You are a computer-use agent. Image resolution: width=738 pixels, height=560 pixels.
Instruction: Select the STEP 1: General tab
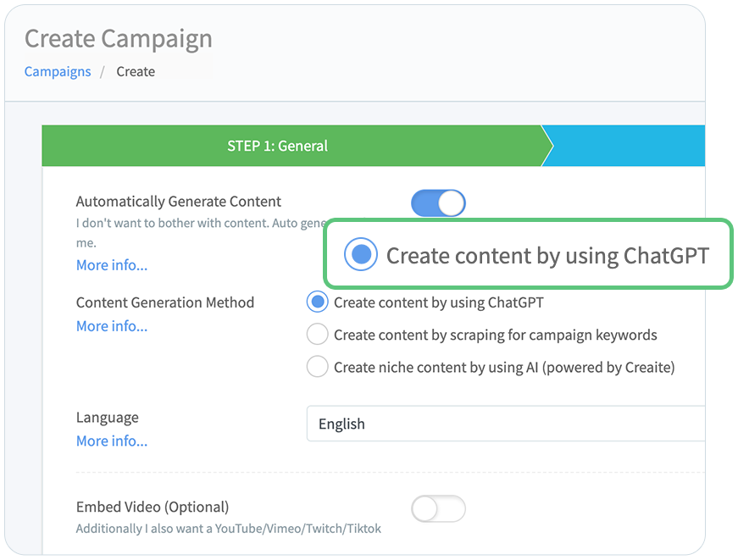point(277,146)
